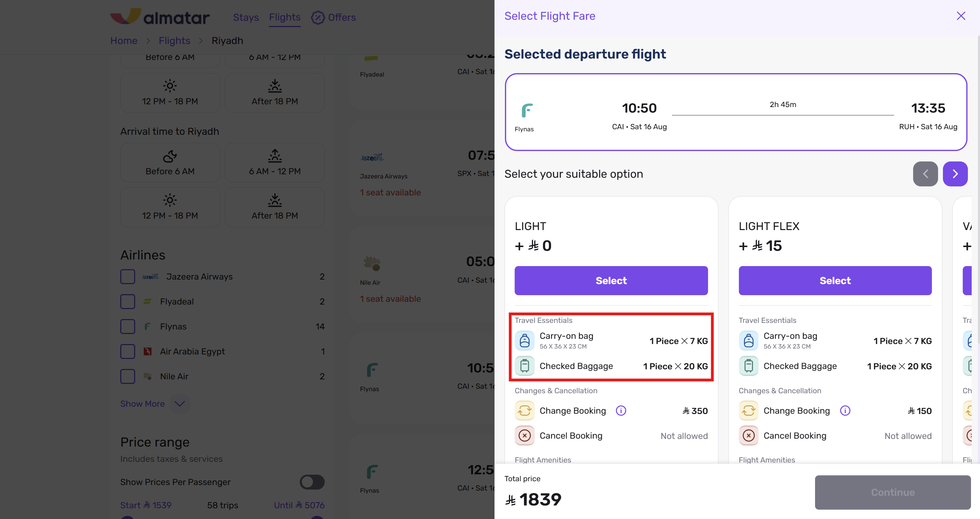This screenshot has width=980, height=519.
Task: Click the Offers discount badge icon
Action: coord(318,17)
